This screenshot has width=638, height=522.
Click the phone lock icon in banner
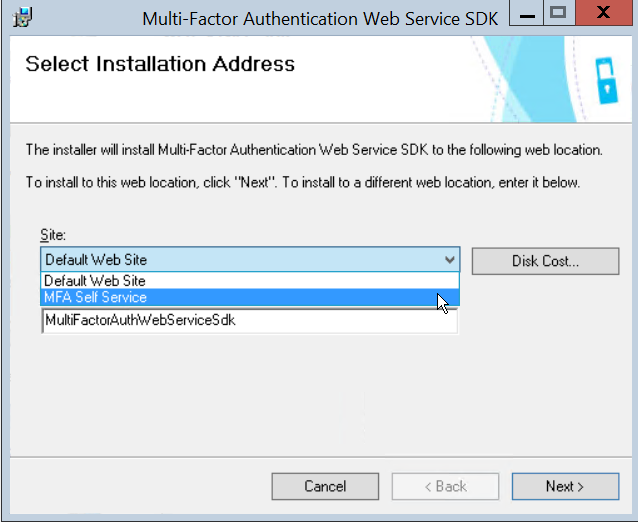(605, 81)
